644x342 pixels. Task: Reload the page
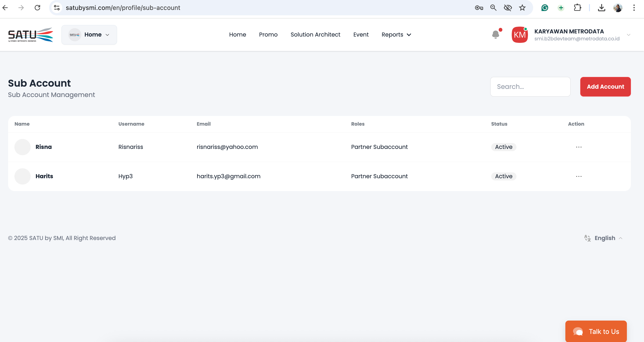pos(37,8)
